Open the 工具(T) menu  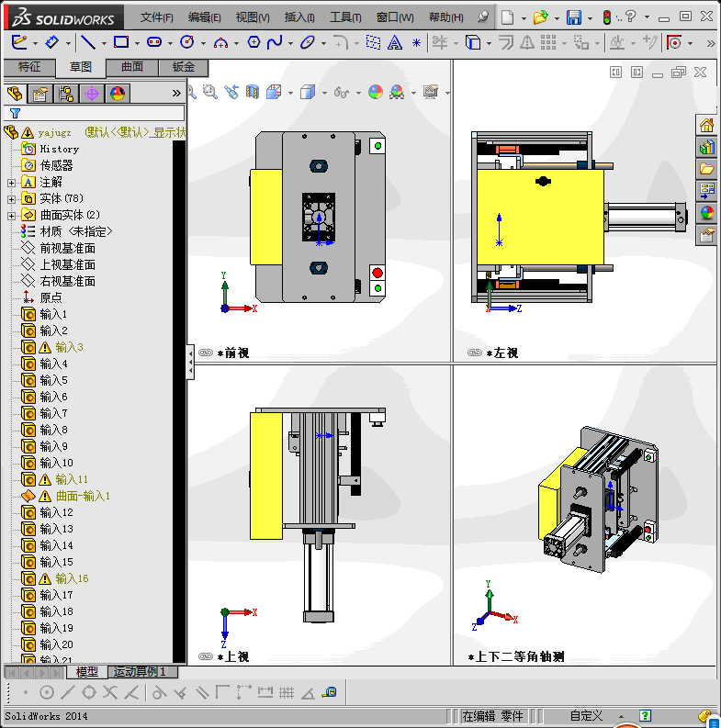[x=345, y=17]
